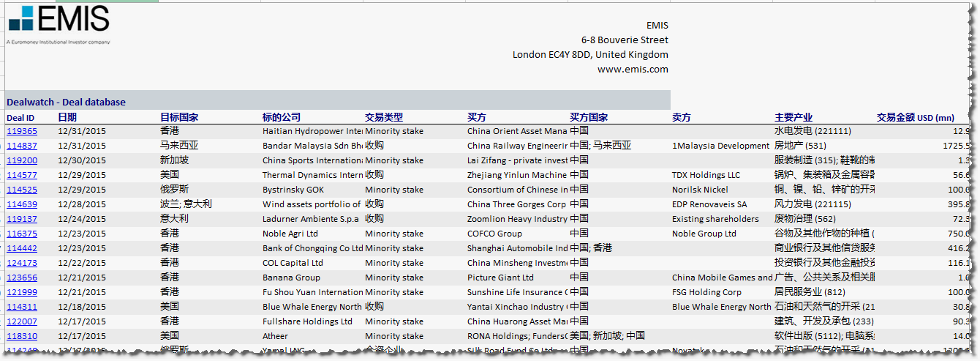Click the 'www.emis.com' text
The height and width of the screenshot is (361, 980).
point(633,70)
